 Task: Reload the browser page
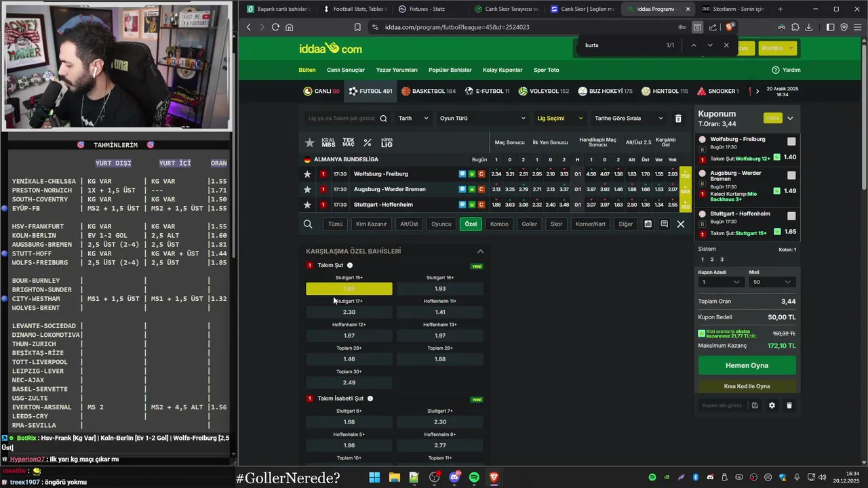(x=275, y=27)
